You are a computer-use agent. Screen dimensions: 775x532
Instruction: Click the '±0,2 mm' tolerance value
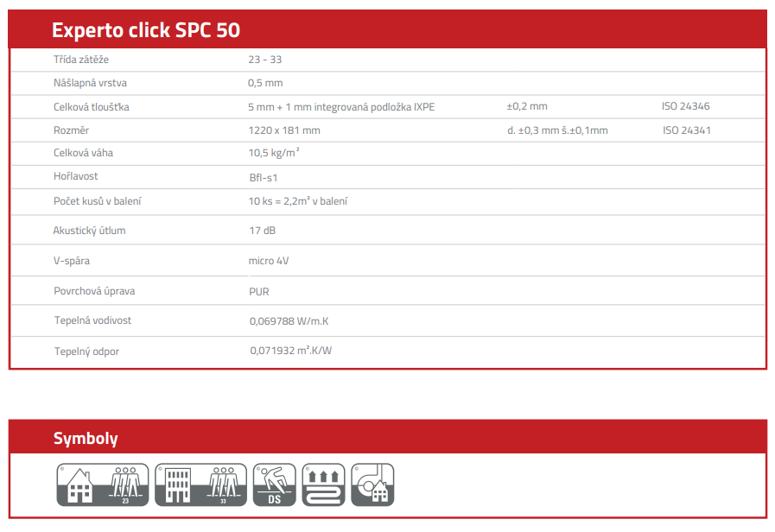[527, 106]
